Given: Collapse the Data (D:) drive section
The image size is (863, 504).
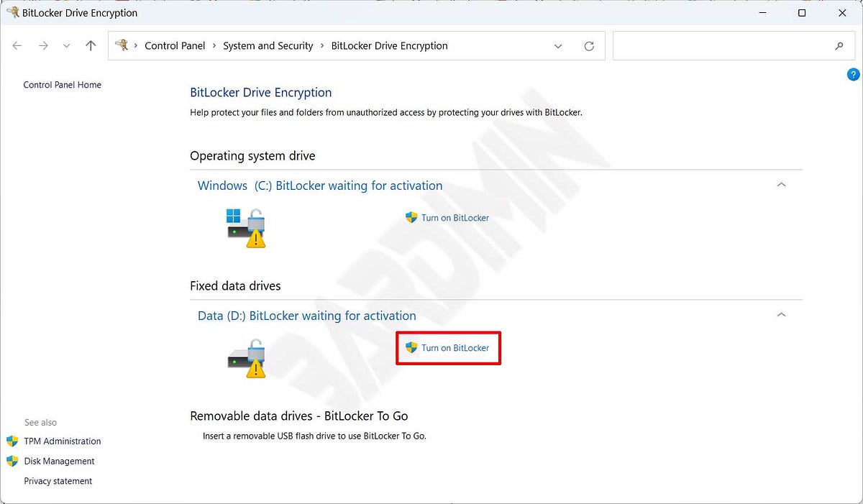Looking at the screenshot, I should tap(781, 315).
